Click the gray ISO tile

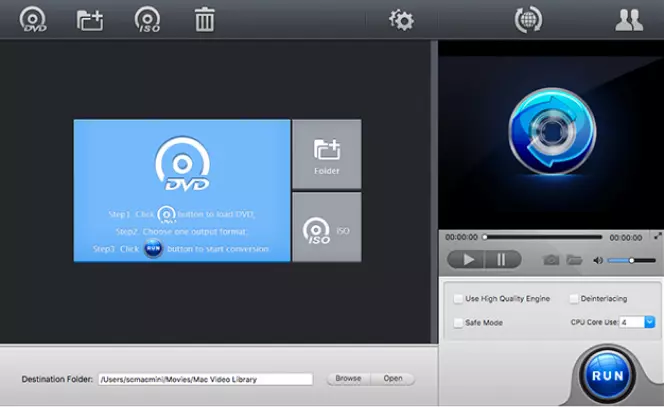[x=327, y=227]
